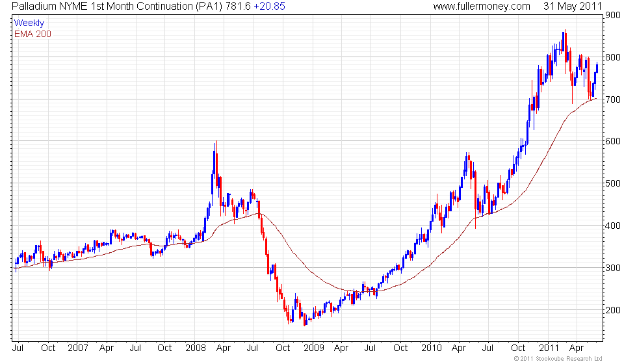This screenshot has width=637, height=364.
Task: Select the Weekly timeframe label
Action: tap(29, 23)
